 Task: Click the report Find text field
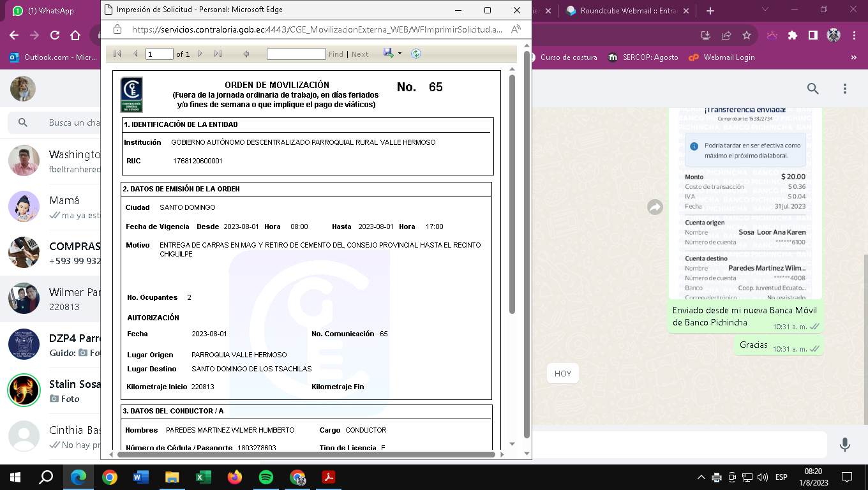(x=296, y=54)
